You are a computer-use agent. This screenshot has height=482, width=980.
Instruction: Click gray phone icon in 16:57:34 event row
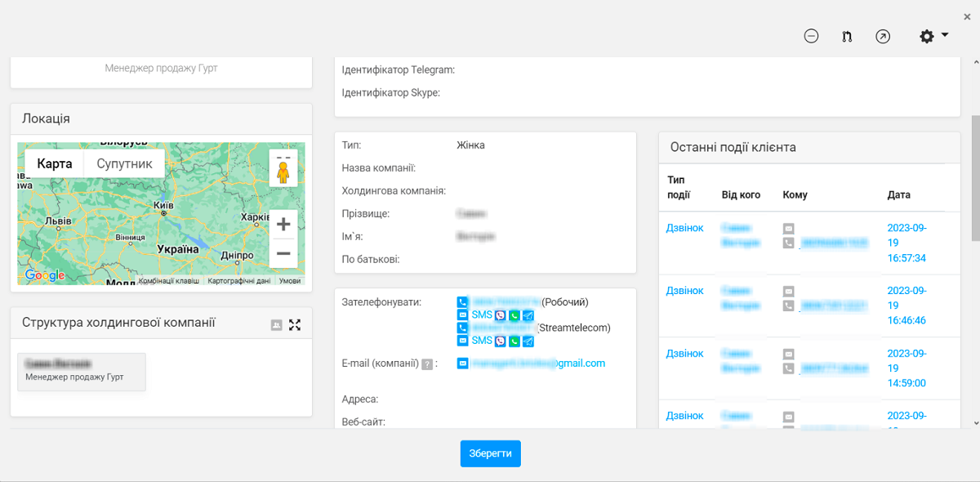point(788,243)
